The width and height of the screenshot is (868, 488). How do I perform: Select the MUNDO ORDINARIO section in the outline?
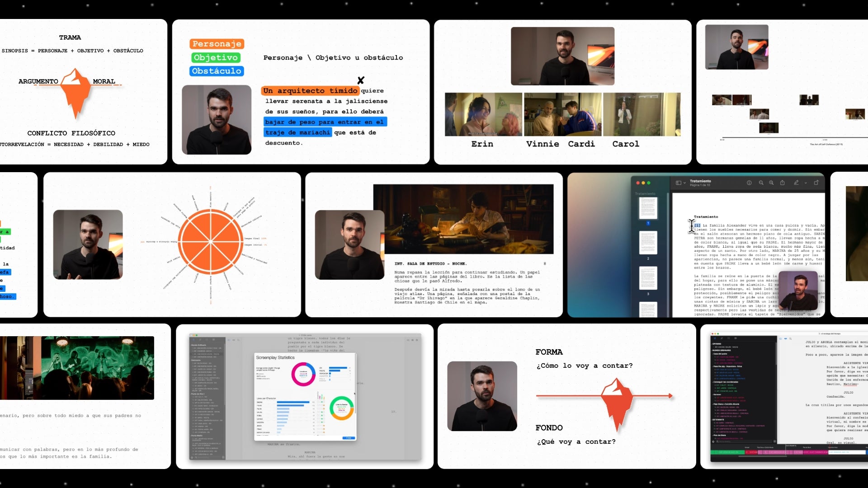(722, 350)
